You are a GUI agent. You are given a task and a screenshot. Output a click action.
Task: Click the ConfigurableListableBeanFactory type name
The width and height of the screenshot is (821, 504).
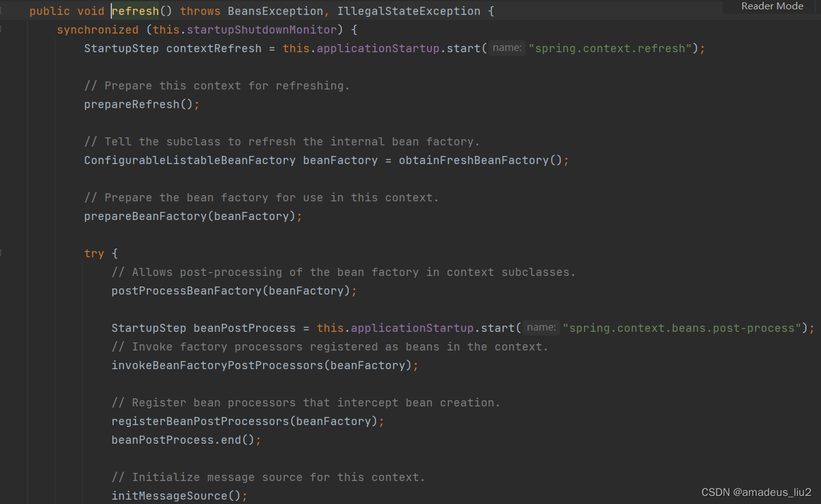point(190,160)
